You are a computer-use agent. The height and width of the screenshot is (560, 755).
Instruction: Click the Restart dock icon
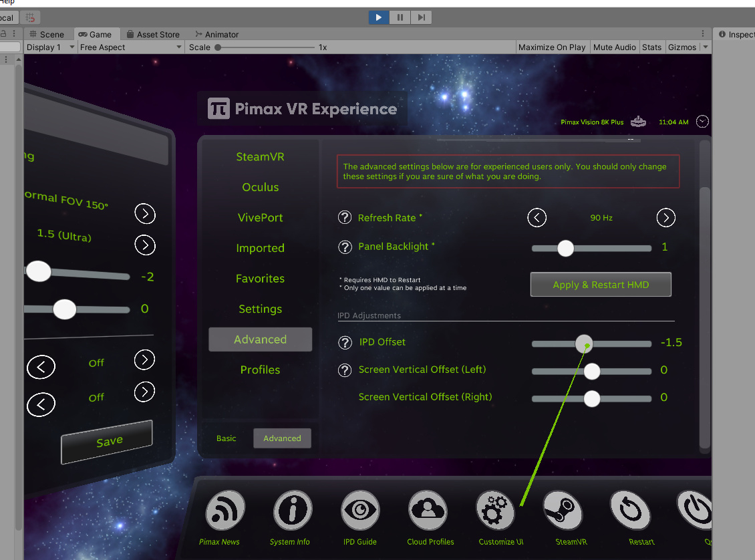[x=630, y=511]
